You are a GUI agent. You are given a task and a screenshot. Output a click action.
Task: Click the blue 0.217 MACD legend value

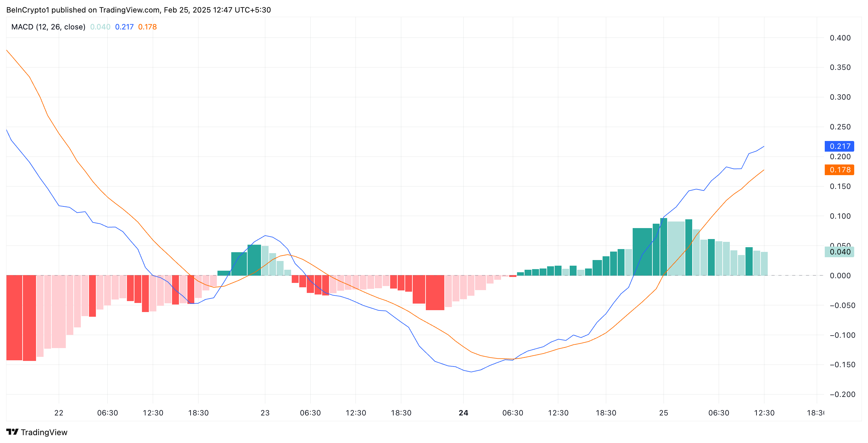(124, 27)
